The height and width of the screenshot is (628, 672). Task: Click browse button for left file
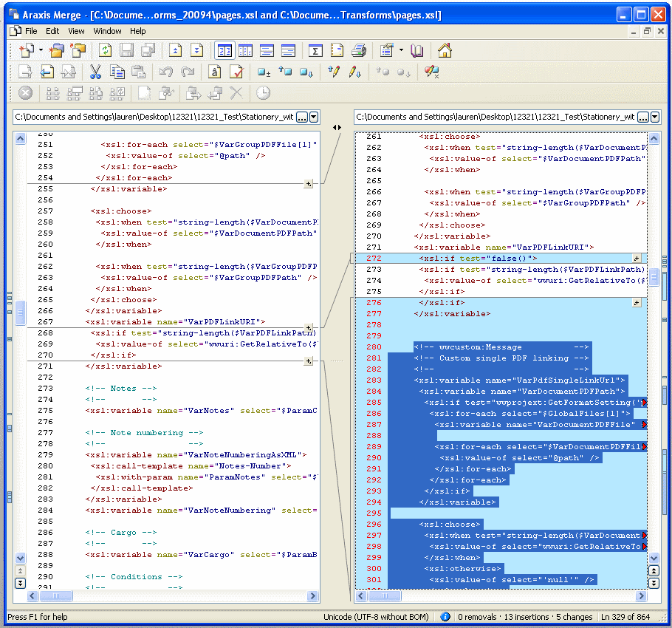(x=301, y=117)
